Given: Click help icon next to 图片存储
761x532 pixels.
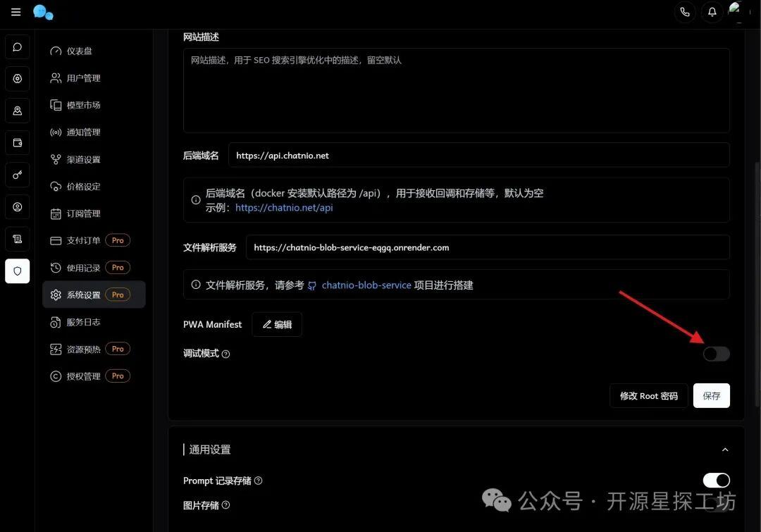Looking at the screenshot, I should tap(225, 505).
